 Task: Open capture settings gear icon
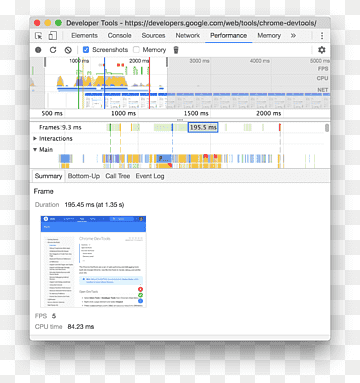click(322, 50)
